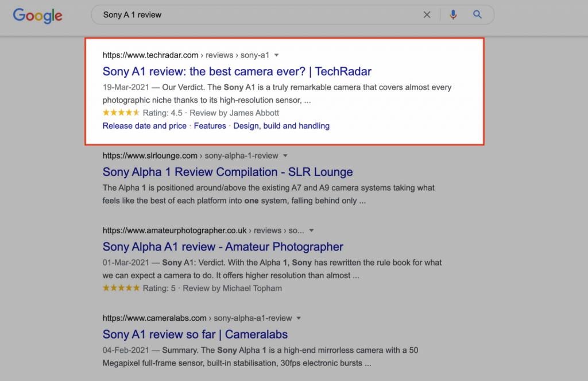Click the Amateur Photographer 5-star rating
The width and height of the screenshot is (588, 381).
click(x=121, y=288)
